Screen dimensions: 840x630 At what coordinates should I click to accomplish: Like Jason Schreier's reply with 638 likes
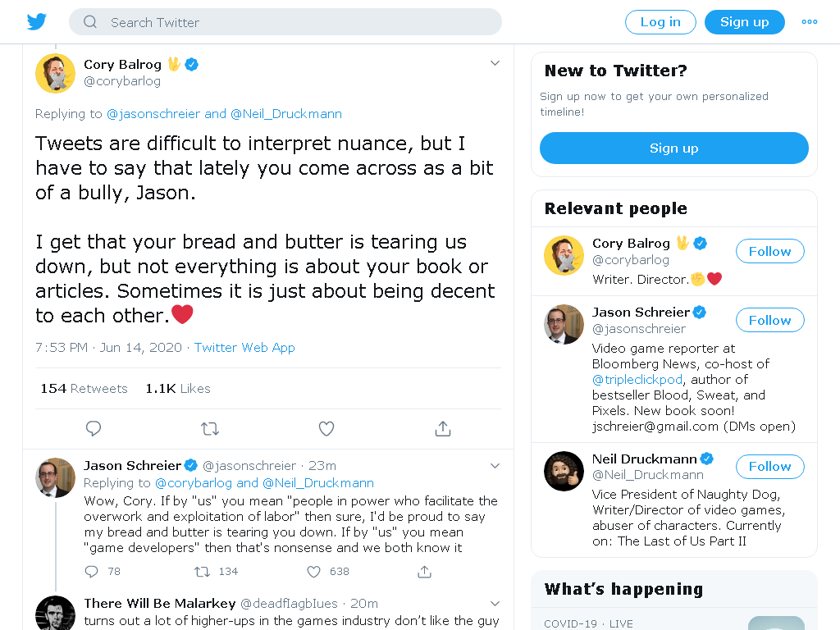click(314, 572)
